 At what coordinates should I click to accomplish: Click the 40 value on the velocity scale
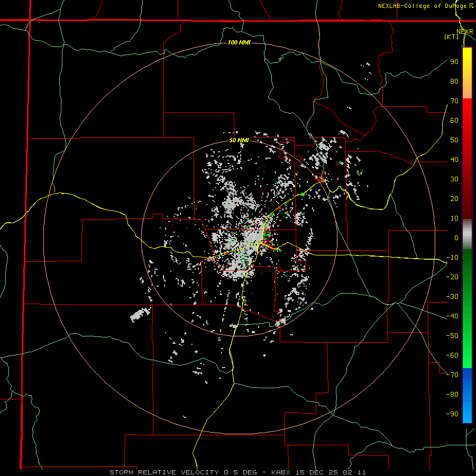click(454, 159)
